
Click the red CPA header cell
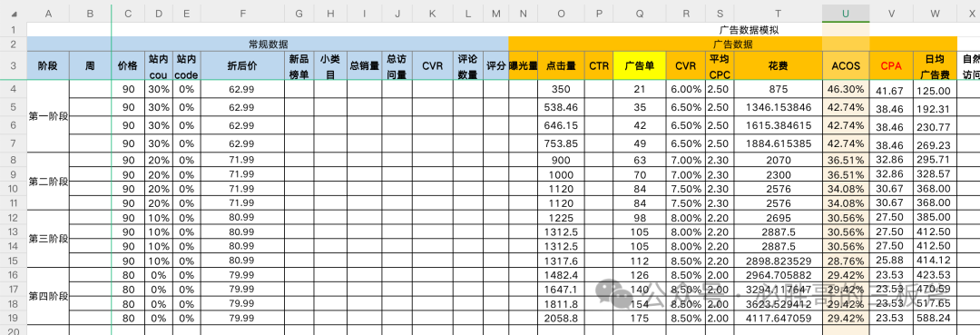point(891,65)
